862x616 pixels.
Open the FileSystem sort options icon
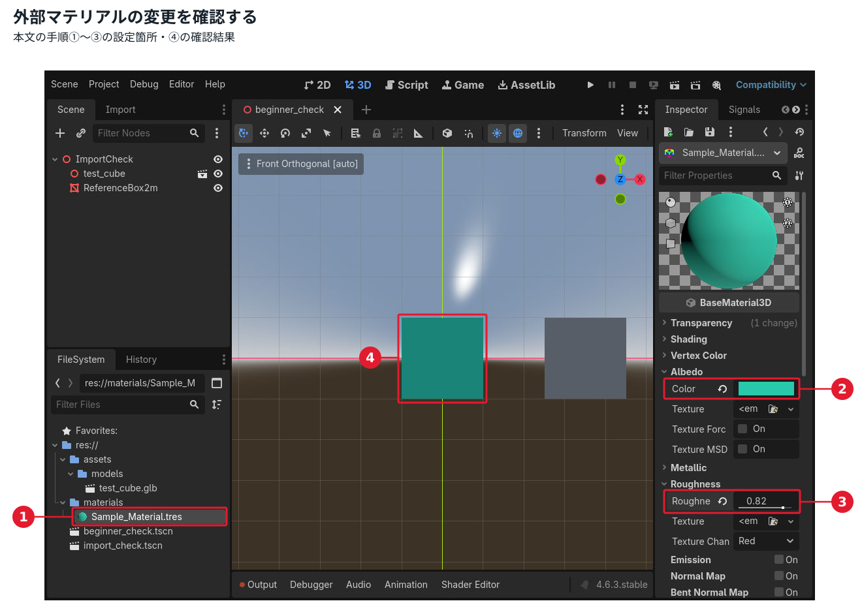point(217,405)
